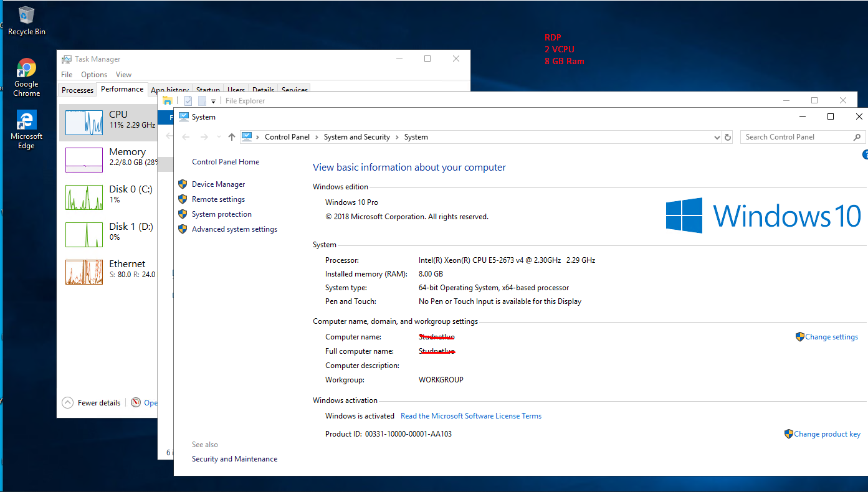Select the Disk 0 (C:) performance graph
Image resolution: width=868 pixels, height=492 pixels.
(106, 197)
